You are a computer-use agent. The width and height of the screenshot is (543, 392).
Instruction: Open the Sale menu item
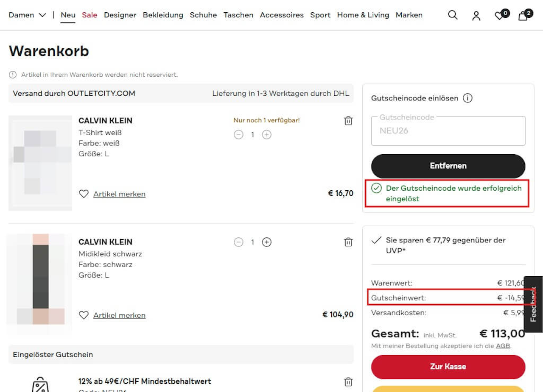point(90,15)
